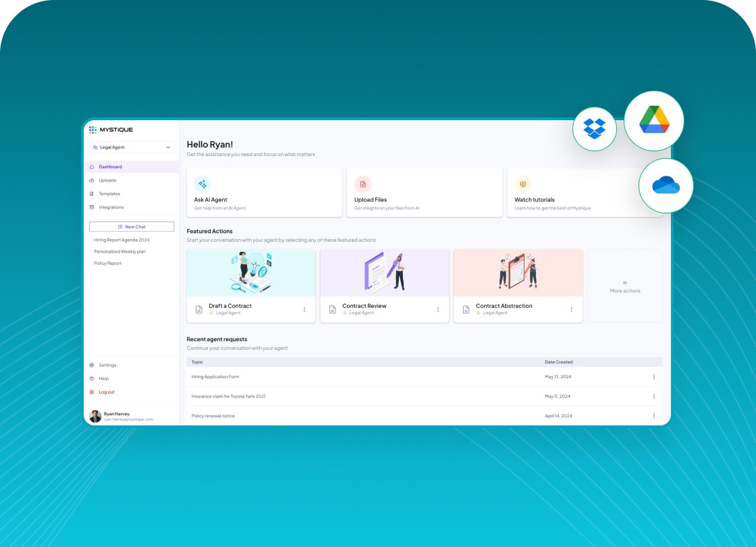Click the Upload Files red icon
Image resolution: width=756 pixels, height=547 pixels.
(362, 184)
